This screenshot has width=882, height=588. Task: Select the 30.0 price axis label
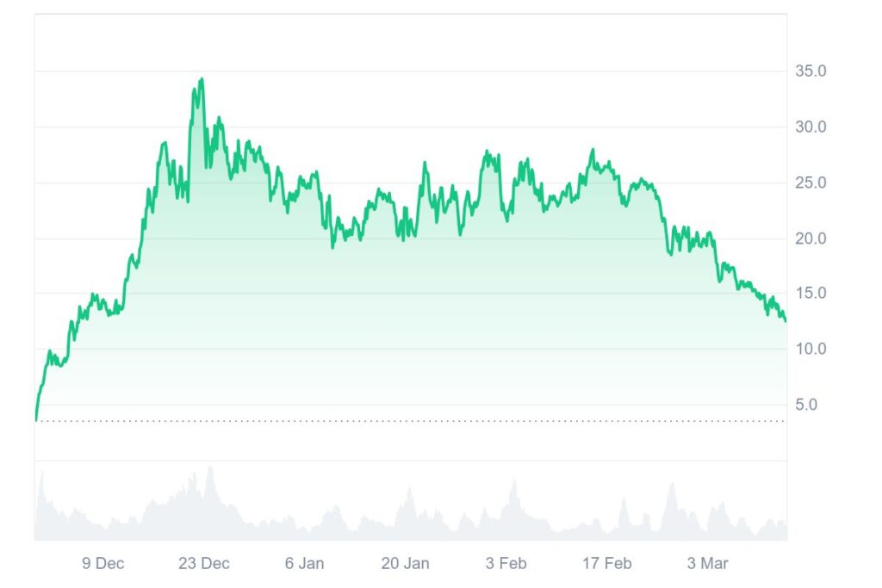pos(811,127)
